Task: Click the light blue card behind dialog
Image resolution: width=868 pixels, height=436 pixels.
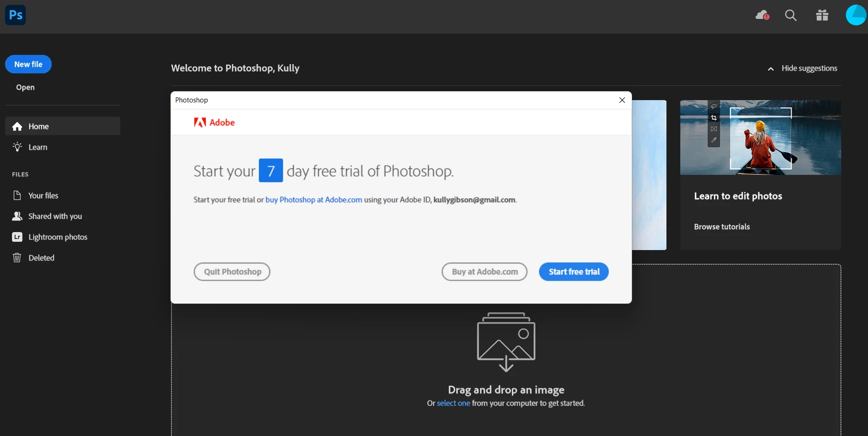Action: (649, 175)
